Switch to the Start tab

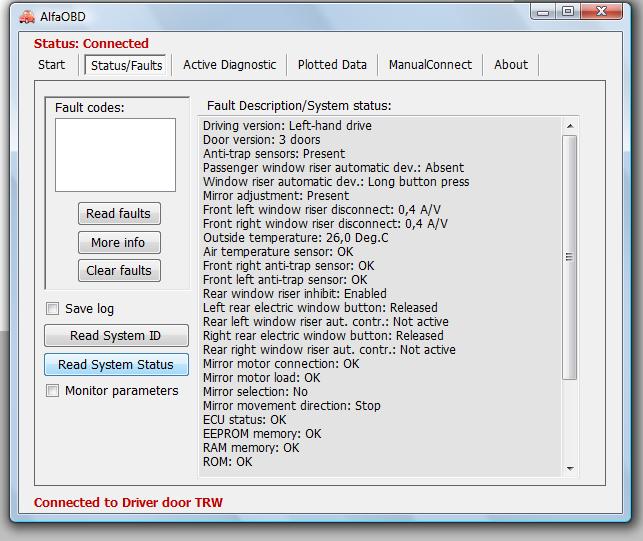pyautogui.click(x=52, y=65)
